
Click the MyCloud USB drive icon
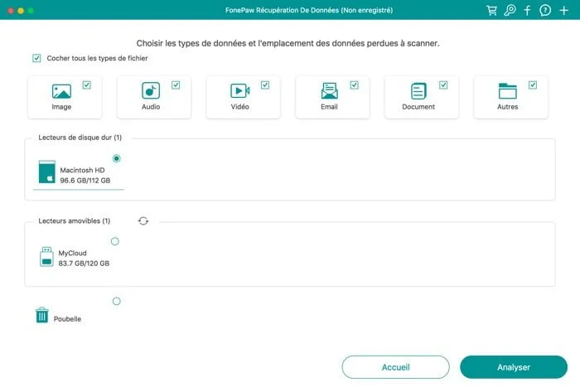coord(46,256)
